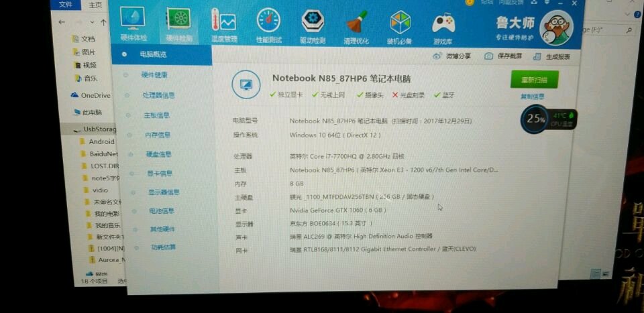
Task: Click the 蓝牙 feature checkmark
Action: [x=444, y=95]
